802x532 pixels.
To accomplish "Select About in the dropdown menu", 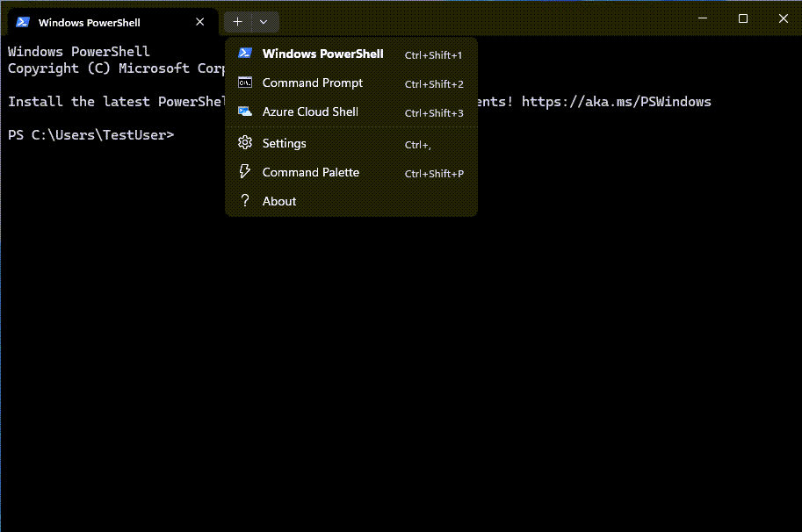I will tap(351, 201).
